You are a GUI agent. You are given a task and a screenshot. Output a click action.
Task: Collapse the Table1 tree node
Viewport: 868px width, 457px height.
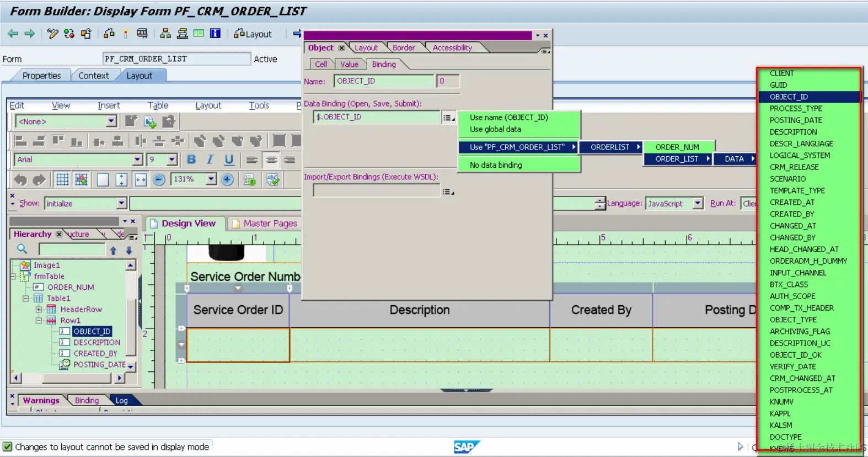25,299
